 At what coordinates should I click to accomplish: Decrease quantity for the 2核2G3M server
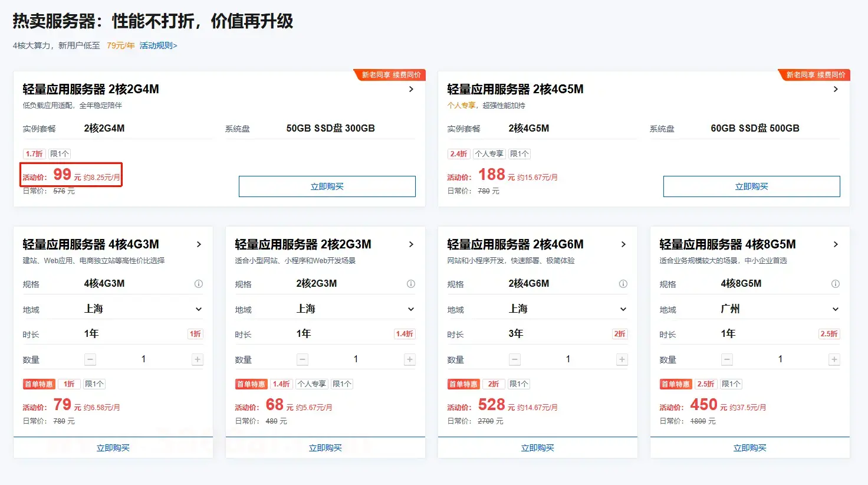click(303, 359)
